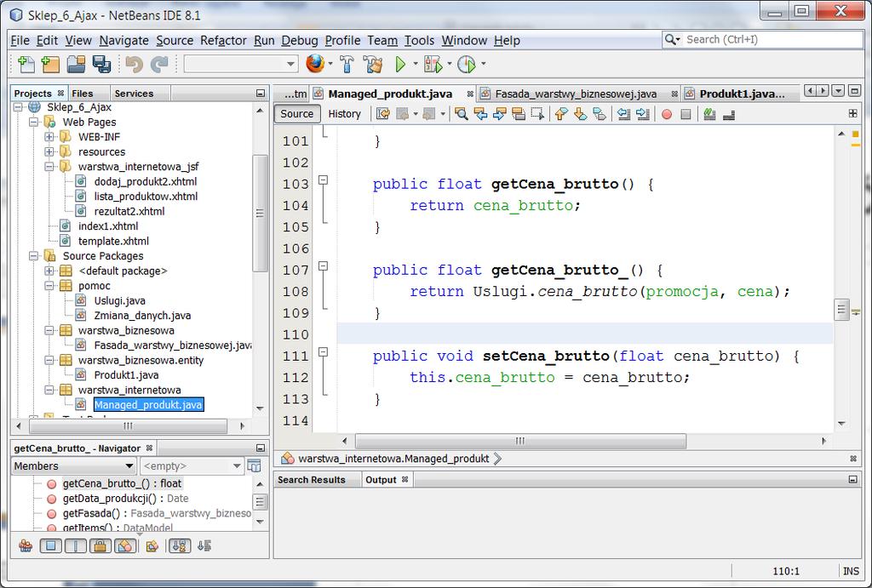Click Find Next Occurrence icon

pos(499,114)
